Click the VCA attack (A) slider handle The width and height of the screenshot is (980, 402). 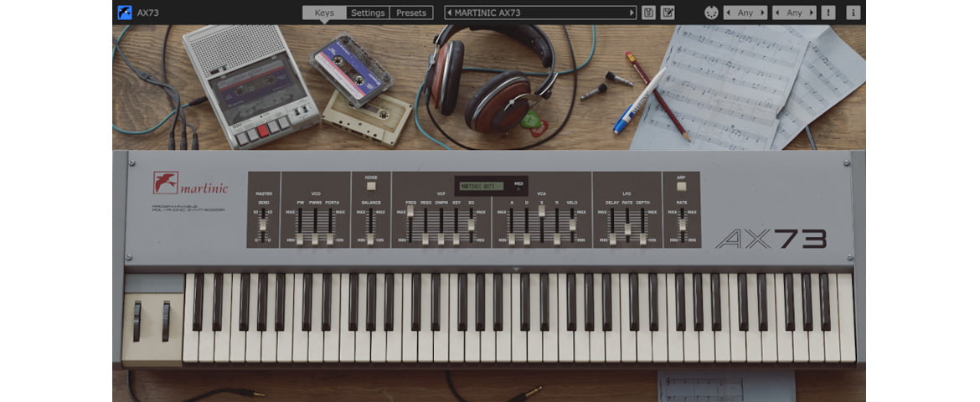[x=512, y=239]
